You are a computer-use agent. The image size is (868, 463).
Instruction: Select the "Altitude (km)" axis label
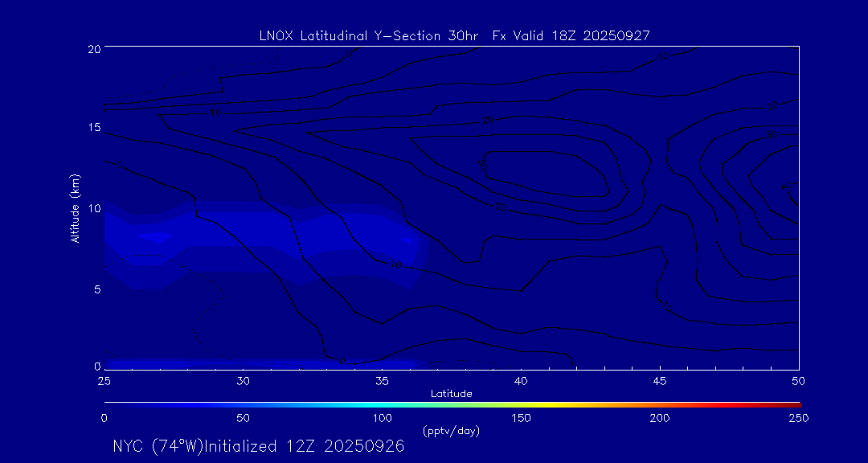click(x=75, y=208)
